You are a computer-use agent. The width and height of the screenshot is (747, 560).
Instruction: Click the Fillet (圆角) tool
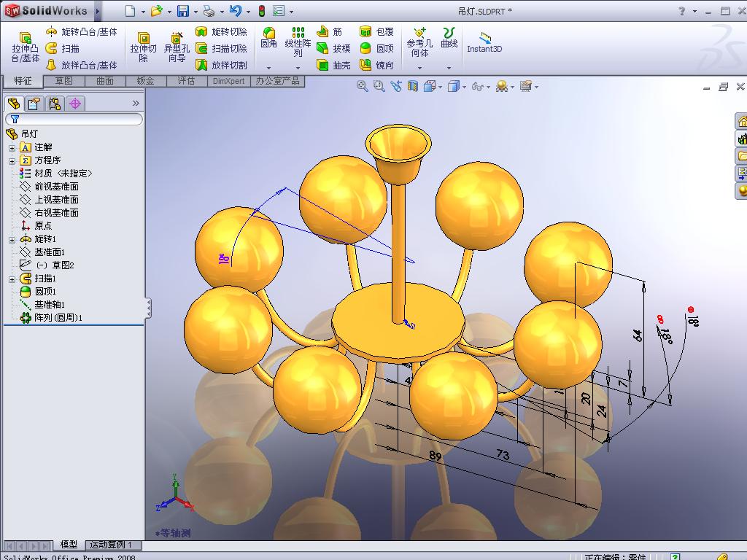pyautogui.click(x=268, y=38)
